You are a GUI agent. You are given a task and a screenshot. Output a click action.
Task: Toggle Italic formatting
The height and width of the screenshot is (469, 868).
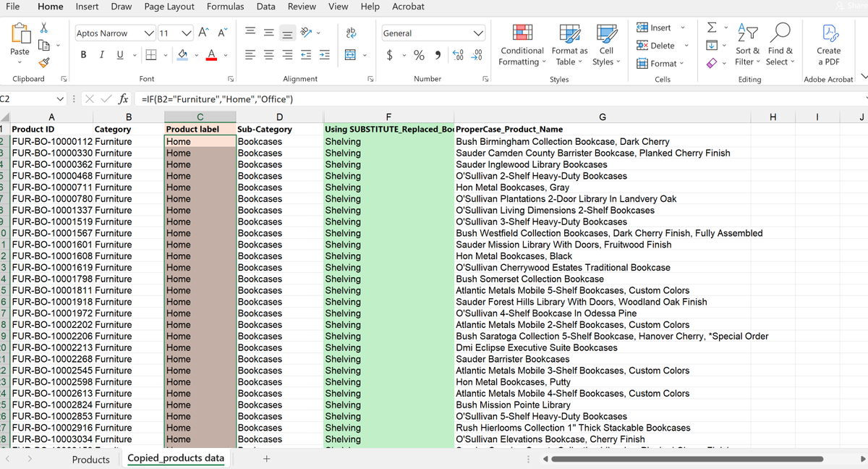tap(101, 55)
